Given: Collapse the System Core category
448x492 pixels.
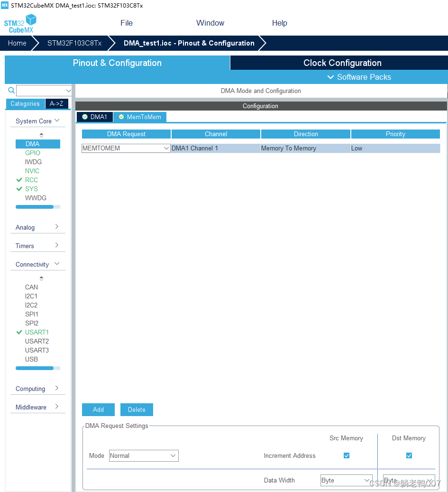Looking at the screenshot, I should [x=37, y=121].
